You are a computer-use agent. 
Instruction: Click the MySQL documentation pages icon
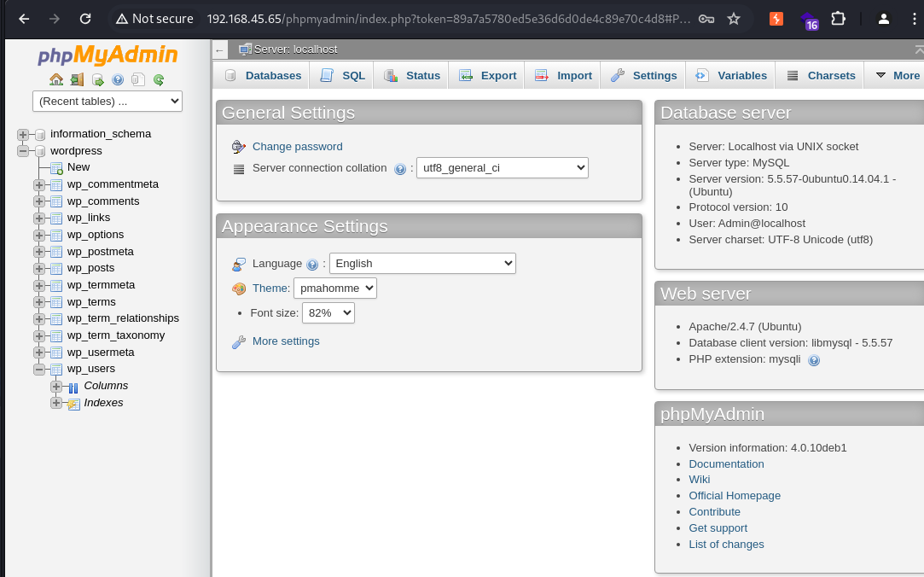tap(138, 79)
